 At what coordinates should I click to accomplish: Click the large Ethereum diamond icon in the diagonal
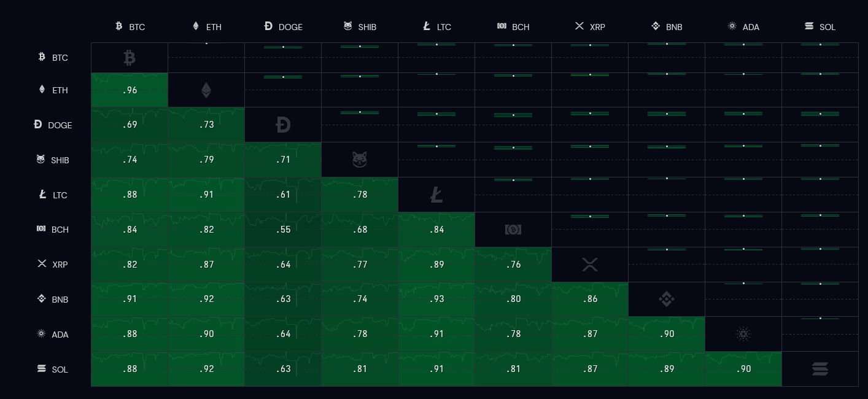(x=206, y=90)
